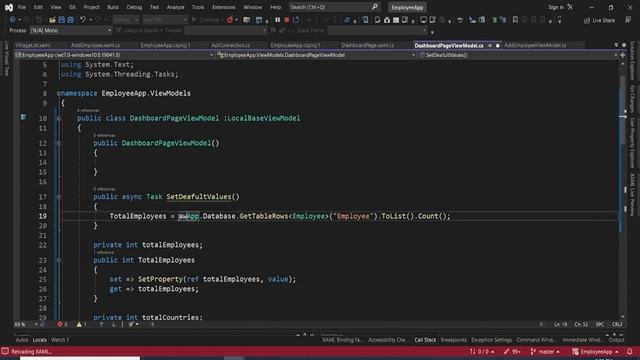Switch to the AddEmployeeViewModel.cs tab
Image resolution: width=640 pixels, height=360 pixels.
pyautogui.click(x=535, y=45)
